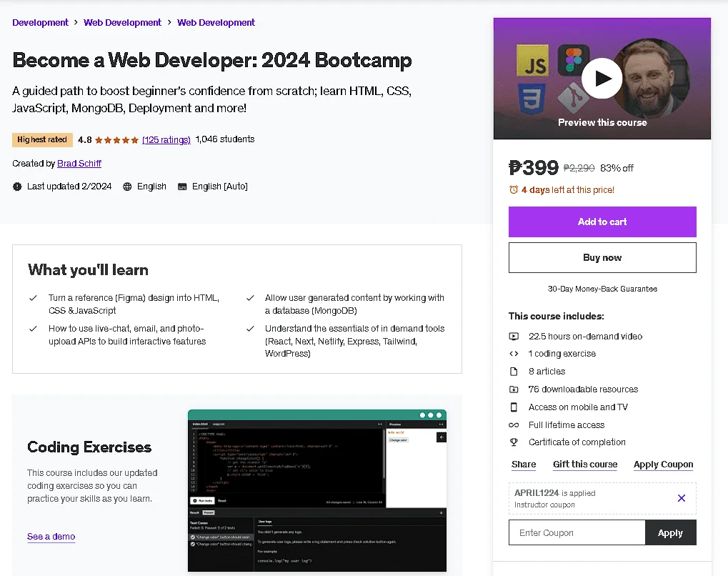Viewport: 728px width, 576px height.
Task: Open the 125 ratings link
Action: 166,140
